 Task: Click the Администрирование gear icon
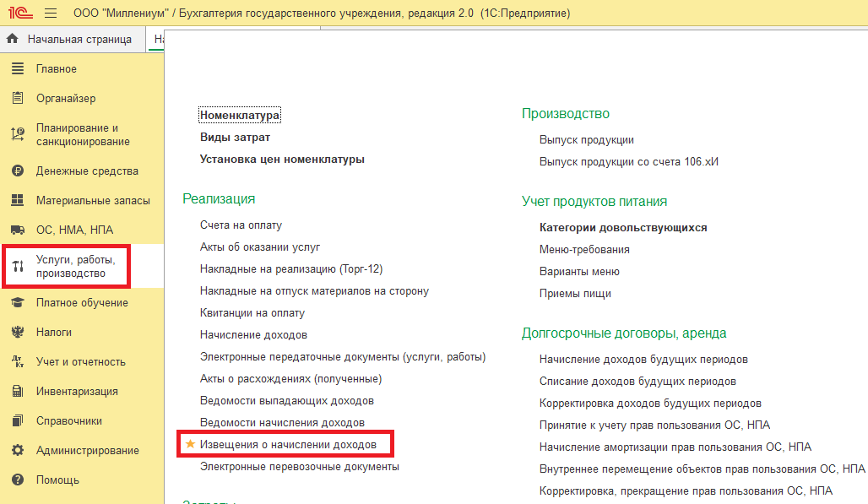coord(18,450)
